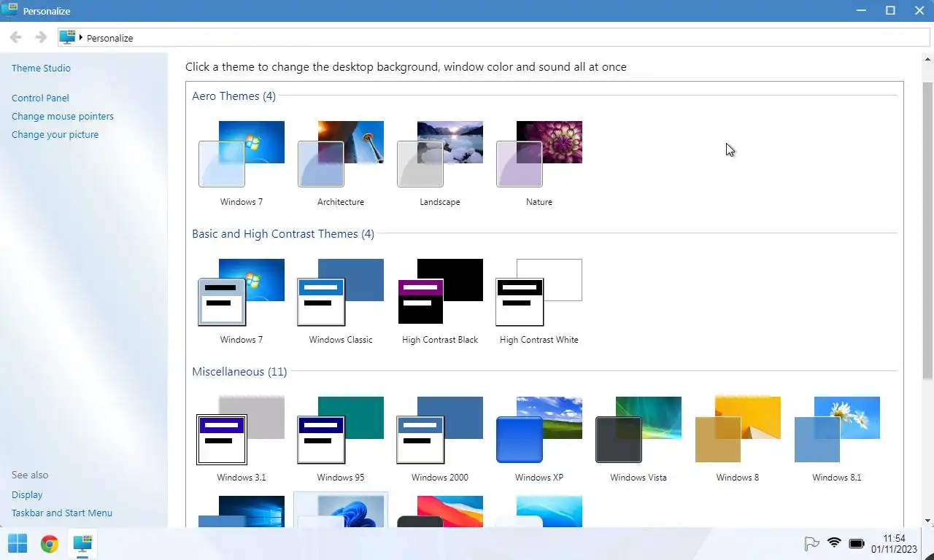Open Action Center flag icon
The height and width of the screenshot is (560, 934).
(x=811, y=543)
